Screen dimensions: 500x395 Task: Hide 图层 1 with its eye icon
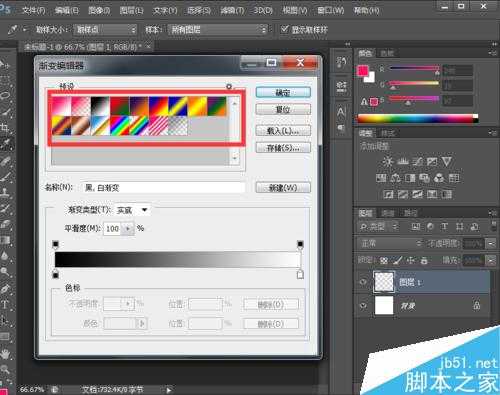[363, 282]
